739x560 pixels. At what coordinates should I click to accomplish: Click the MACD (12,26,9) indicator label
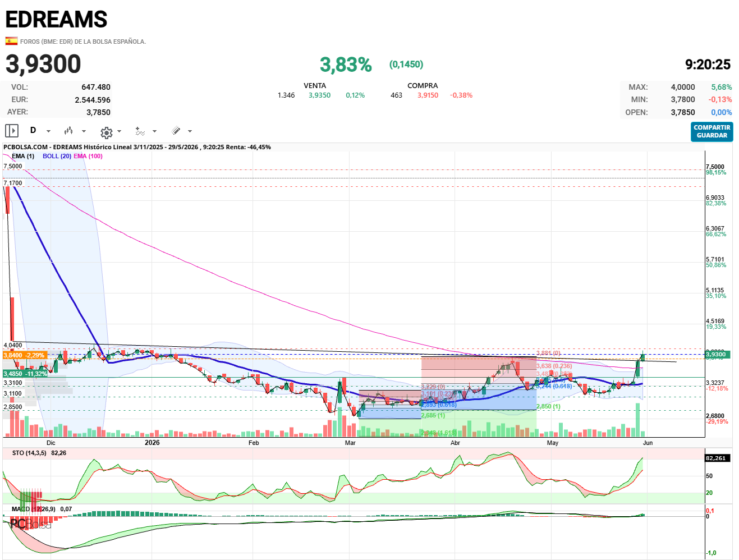34,509
